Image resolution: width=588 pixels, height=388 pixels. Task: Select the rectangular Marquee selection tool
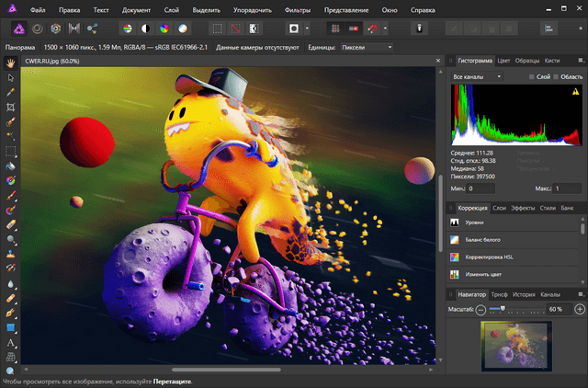point(10,152)
